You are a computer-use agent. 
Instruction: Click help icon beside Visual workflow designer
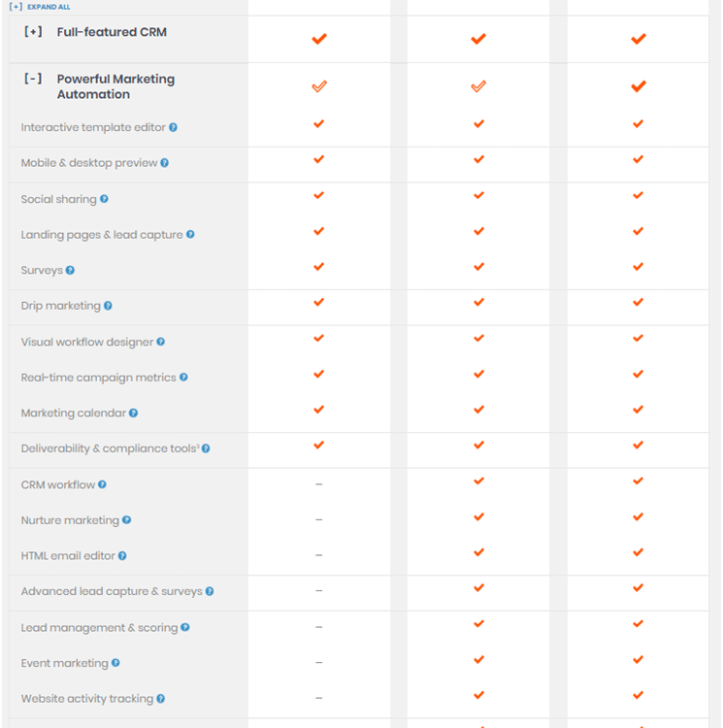(x=160, y=342)
